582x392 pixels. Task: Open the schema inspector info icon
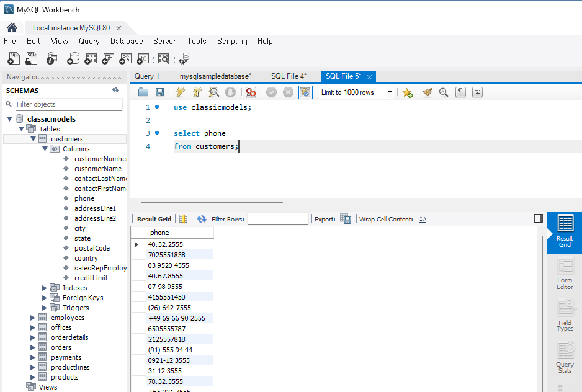52,58
